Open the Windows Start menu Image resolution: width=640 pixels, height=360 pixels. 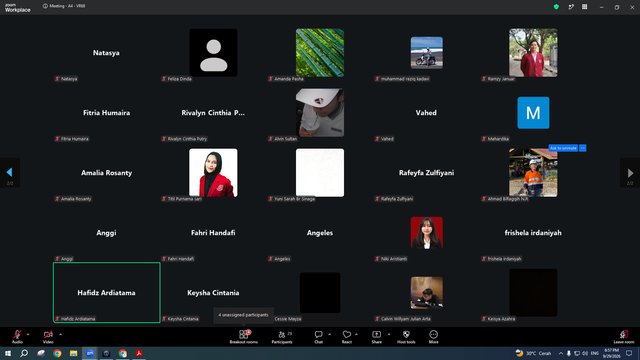pos(8,353)
